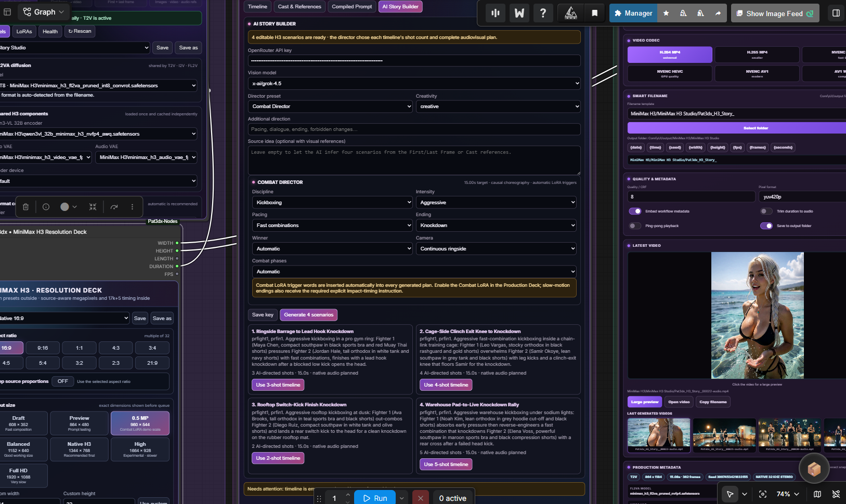Click the help question mark icon
The image size is (846, 504).
click(543, 13)
